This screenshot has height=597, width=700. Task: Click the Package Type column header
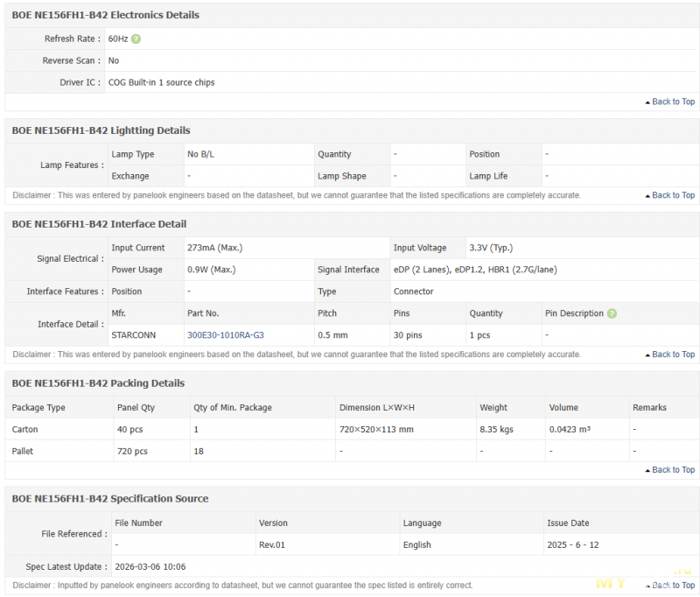coord(38,408)
